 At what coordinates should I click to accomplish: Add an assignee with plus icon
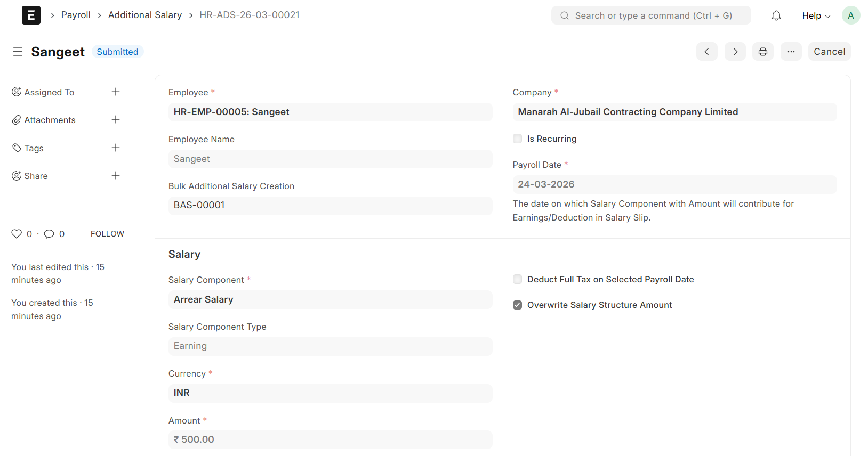coord(116,92)
